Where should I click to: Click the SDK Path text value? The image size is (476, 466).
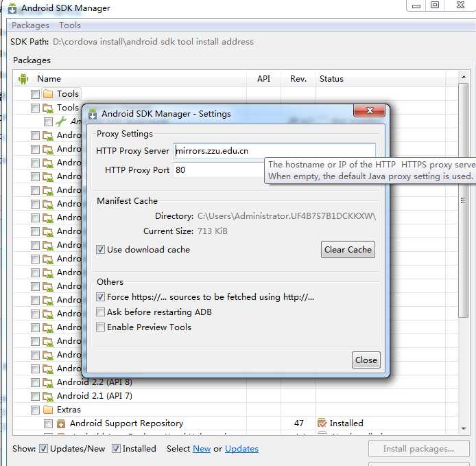pos(153,42)
